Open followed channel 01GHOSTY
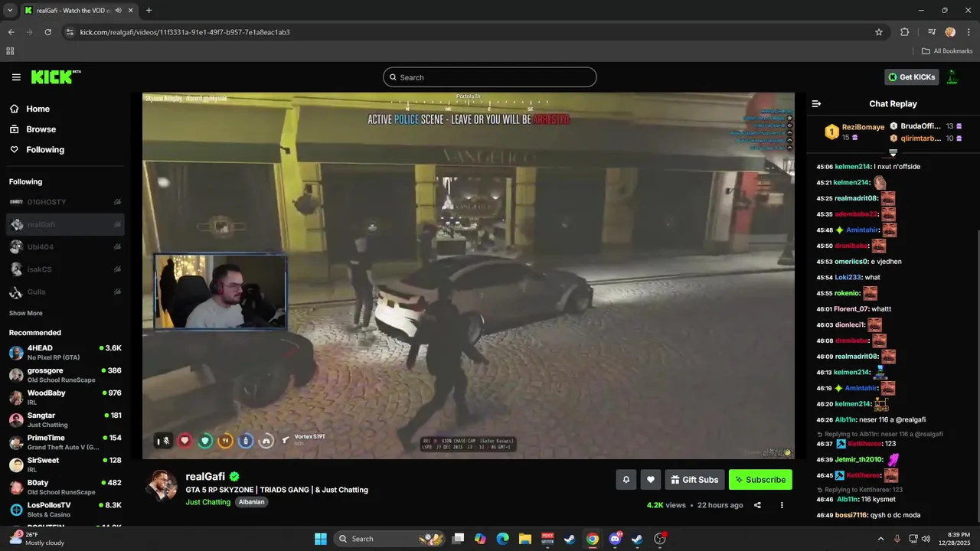This screenshot has width=980, height=551. (x=65, y=202)
